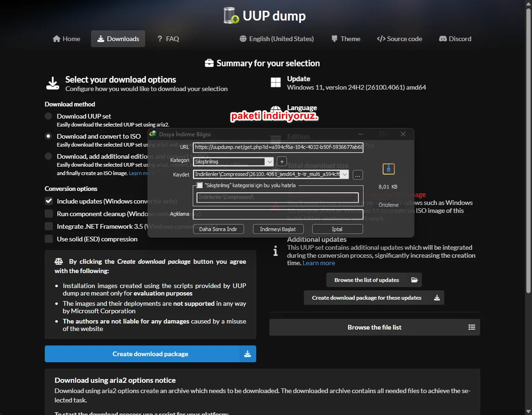Click the Discord logo icon

tap(443, 39)
